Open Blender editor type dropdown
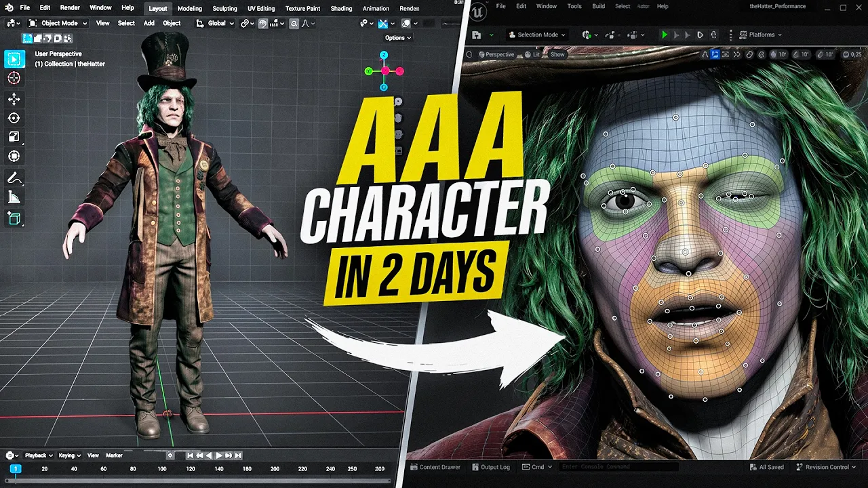 [x=13, y=23]
